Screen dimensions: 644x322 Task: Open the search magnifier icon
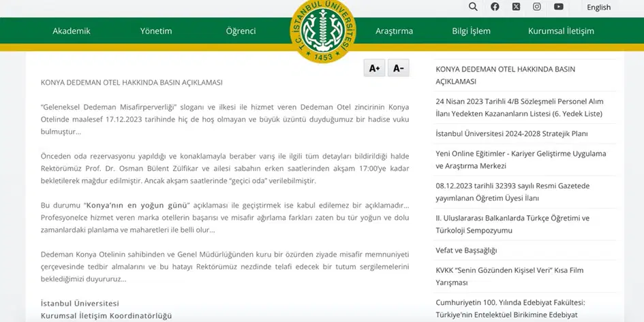point(473,7)
